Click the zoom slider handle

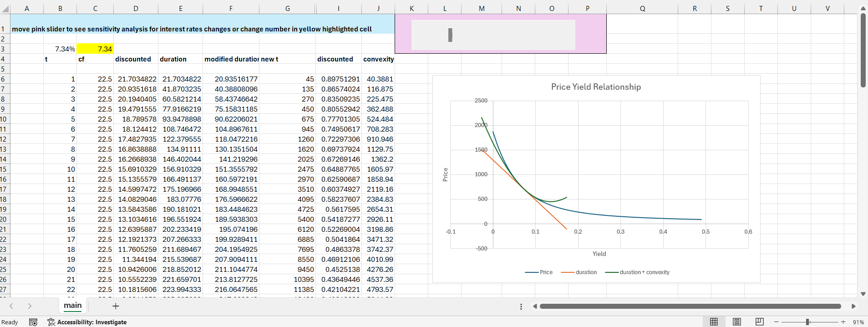point(807,322)
